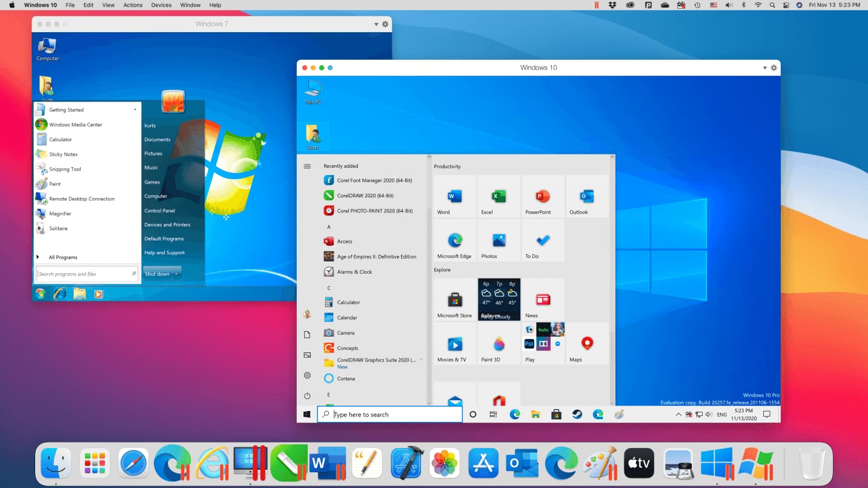Screen dimensions: 868x488
Task: Open Cortana circle on Windows 10 taskbar
Action: coord(473,414)
